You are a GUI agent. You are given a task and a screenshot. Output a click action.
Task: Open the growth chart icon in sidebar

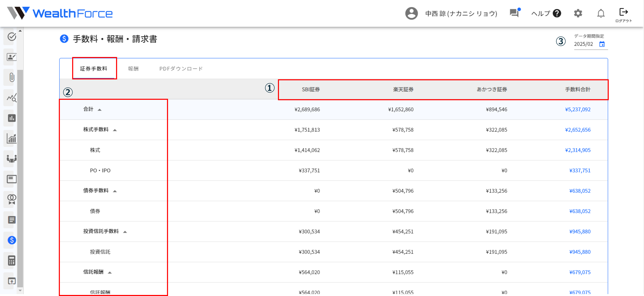[x=12, y=138]
